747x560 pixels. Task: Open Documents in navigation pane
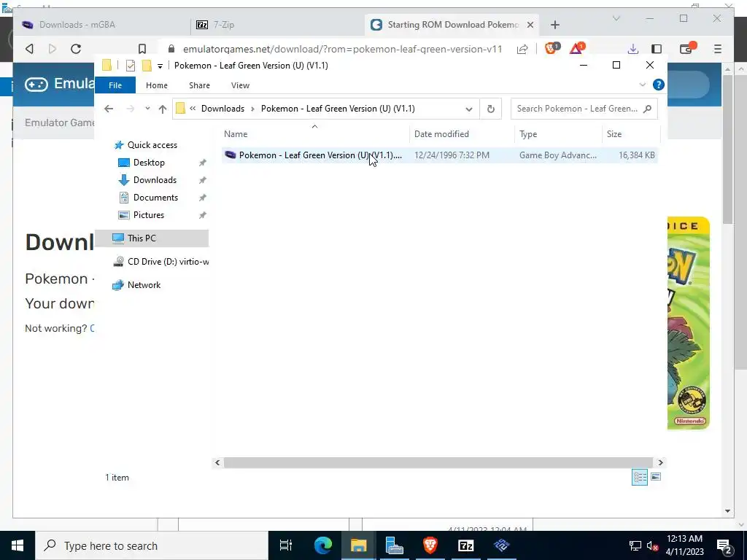(x=156, y=197)
